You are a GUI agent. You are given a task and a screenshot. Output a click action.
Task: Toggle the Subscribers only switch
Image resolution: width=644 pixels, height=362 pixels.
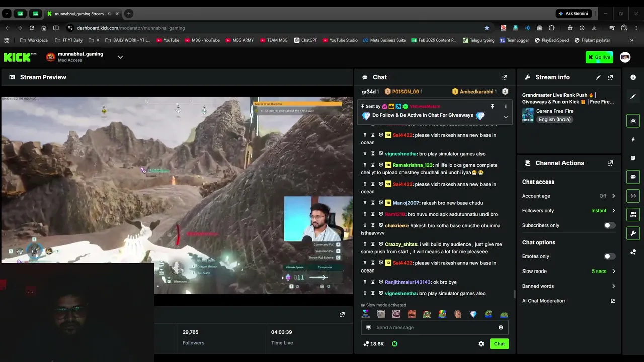point(609,225)
